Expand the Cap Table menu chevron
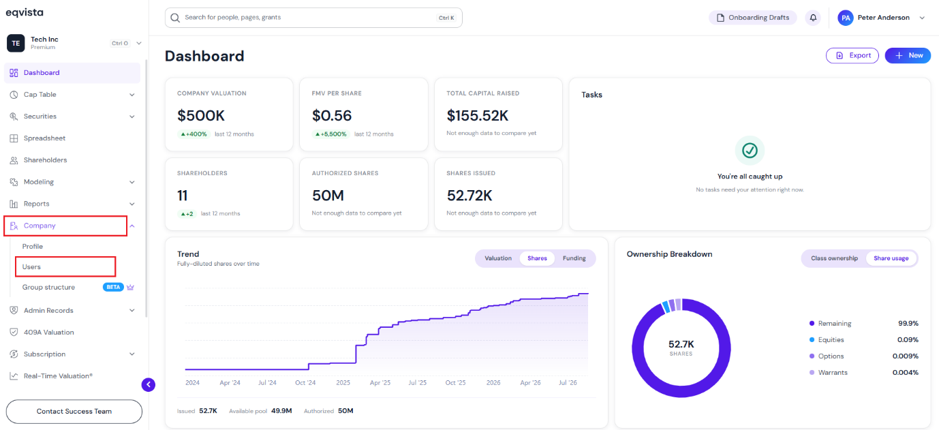 click(x=132, y=95)
